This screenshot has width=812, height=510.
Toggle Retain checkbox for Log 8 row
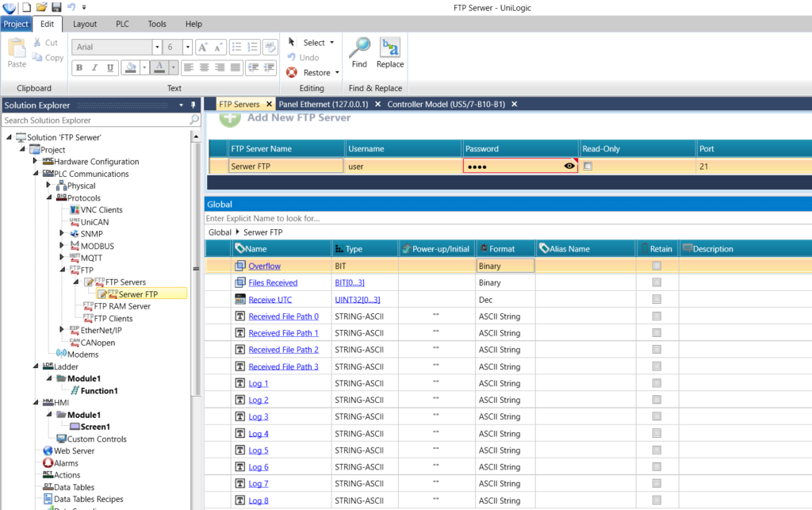(x=657, y=500)
